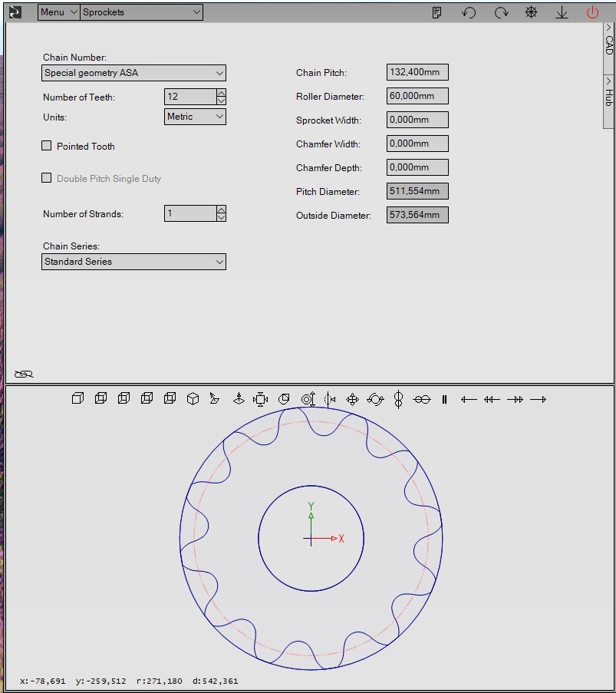Open the Menu dropdown
Image resolution: width=616 pixels, height=693 pixels.
pyautogui.click(x=59, y=12)
